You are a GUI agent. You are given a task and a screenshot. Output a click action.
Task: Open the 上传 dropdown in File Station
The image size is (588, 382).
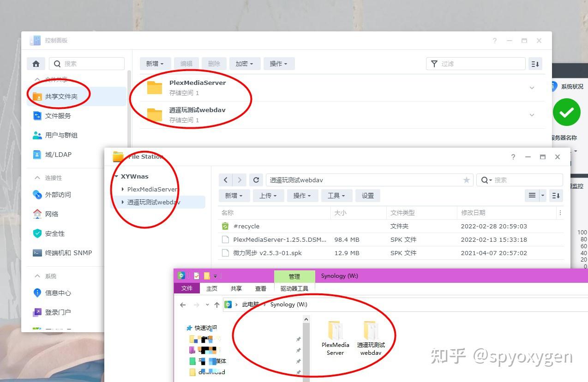[x=268, y=196]
